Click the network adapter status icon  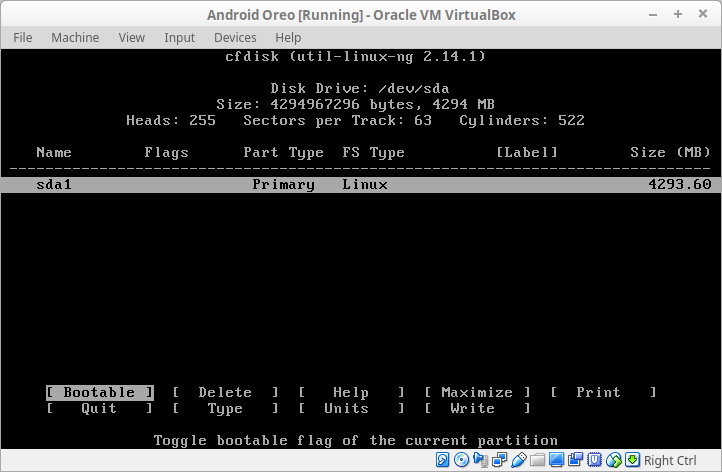[x=500, y=460]
